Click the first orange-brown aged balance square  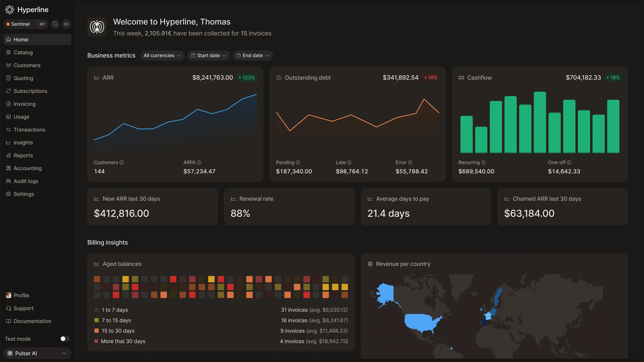click(97, 279)
